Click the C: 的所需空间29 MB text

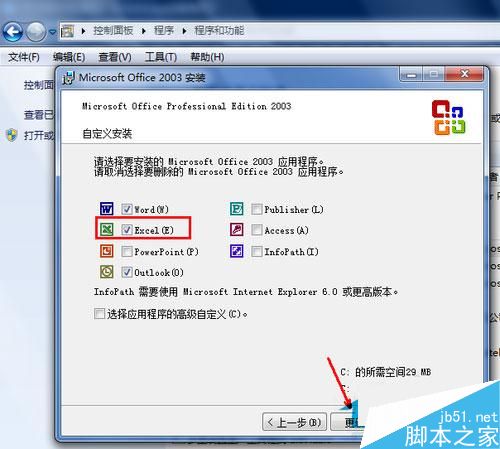tap(386, 372)
